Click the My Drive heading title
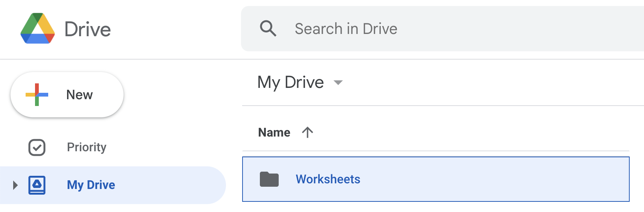This screenshot has width=644, height=212. 290,82
